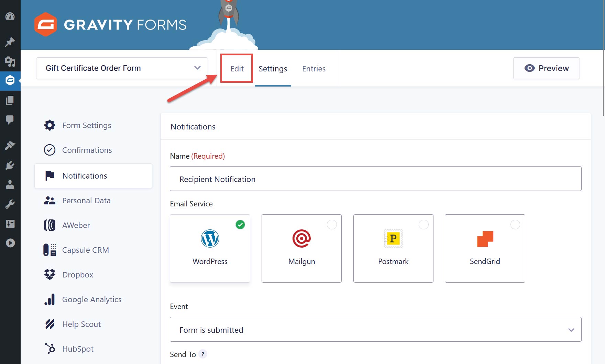Open the Settings sliders sidebar icon
This screenshot has width=605, height=364.
pyautogui.click(x=10, y=224)
